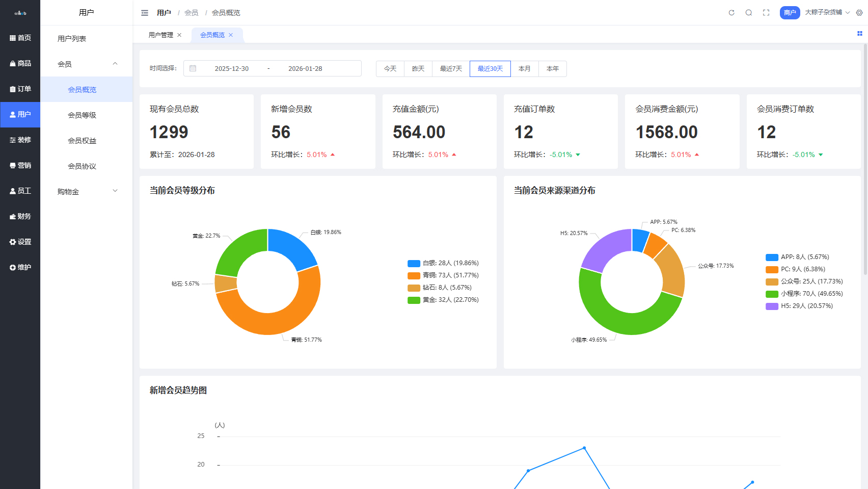Go to 首页 in the main sidebar
Viewport: 868px width, 489px height.
click(20, 38)
